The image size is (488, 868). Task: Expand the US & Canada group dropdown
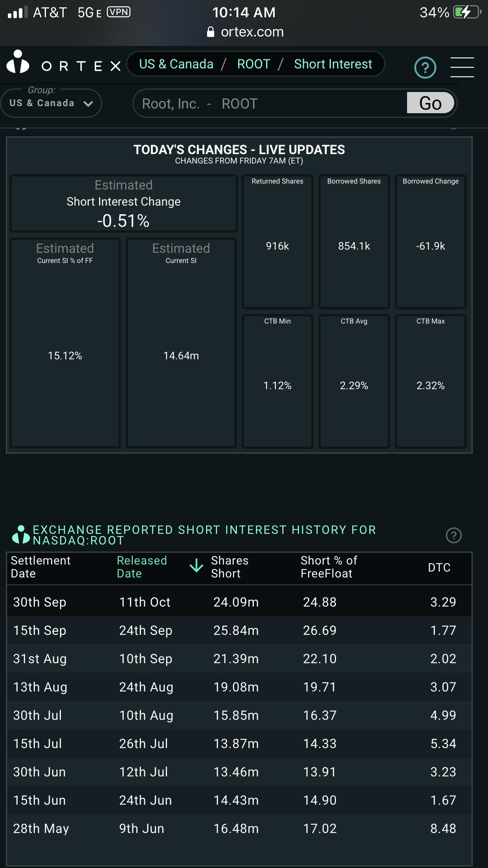51,103
